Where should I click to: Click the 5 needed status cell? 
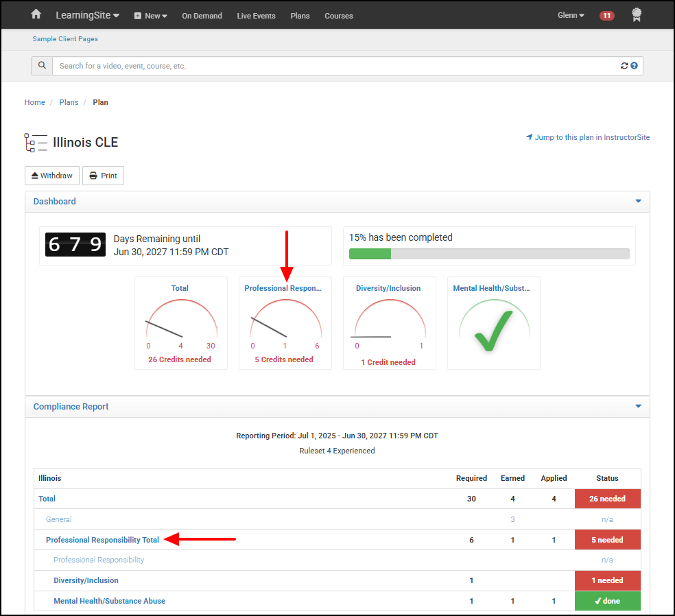607,540
